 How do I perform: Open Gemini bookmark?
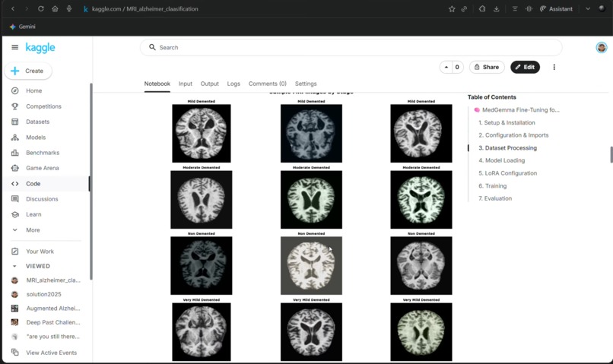(x=22, y=27)
